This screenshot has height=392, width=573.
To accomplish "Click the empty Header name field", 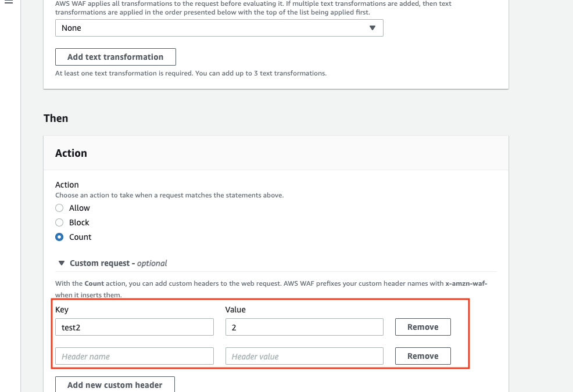I will (x=134, y=356).
